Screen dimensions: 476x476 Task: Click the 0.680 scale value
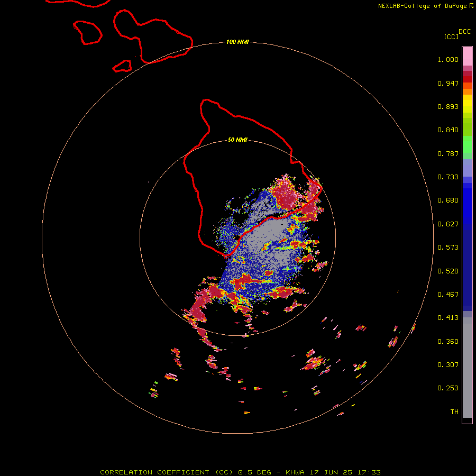pos(448,200)
